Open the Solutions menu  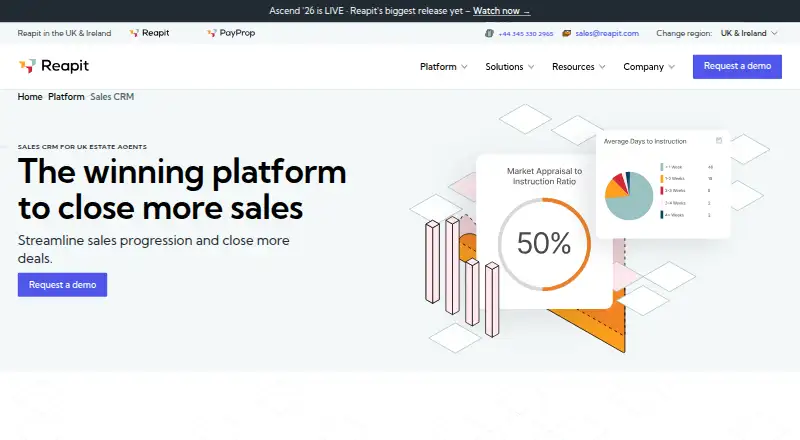(x=510, y=67)
